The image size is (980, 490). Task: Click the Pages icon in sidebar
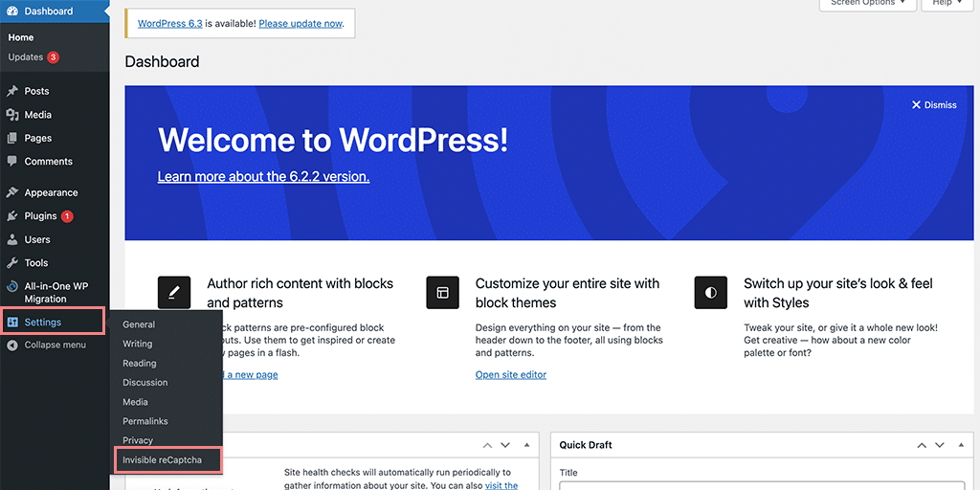tap(12, 138)
